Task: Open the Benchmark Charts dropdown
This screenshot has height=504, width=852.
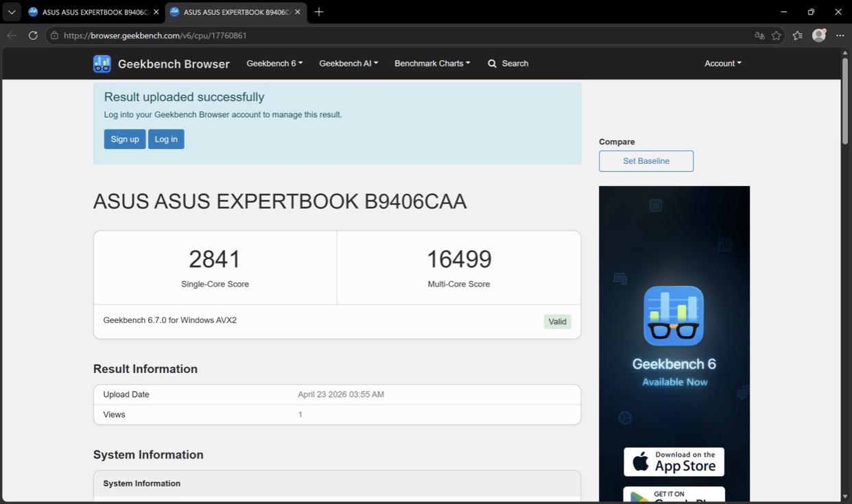Action: (432, 64)
